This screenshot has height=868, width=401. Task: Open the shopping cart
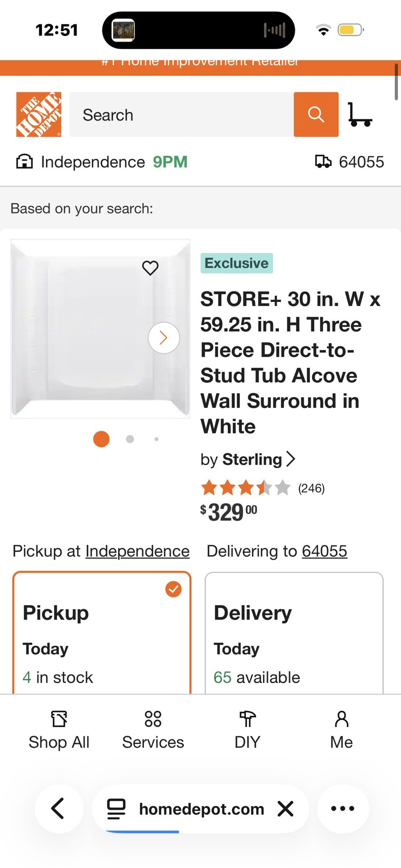(x=360, y=114)
